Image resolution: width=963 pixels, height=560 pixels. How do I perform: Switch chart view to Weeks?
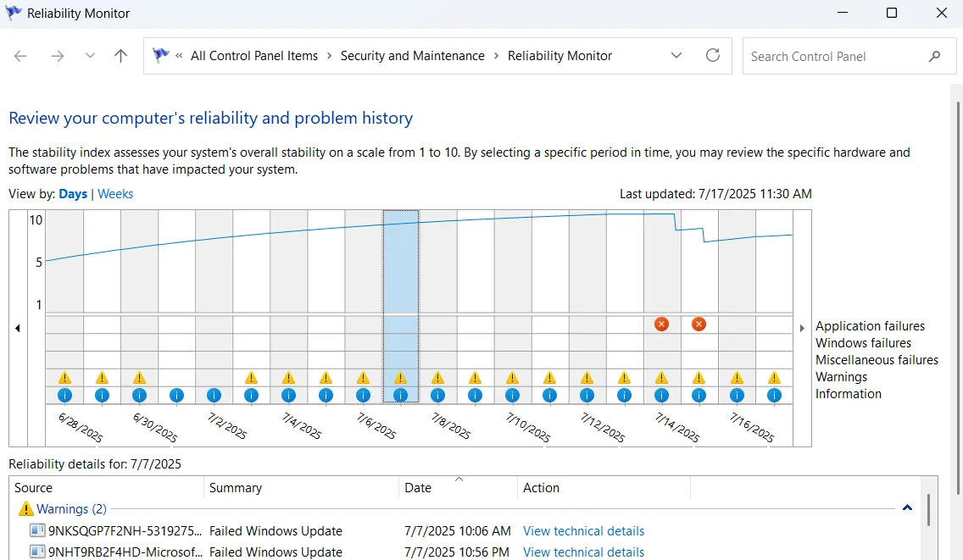(115, 194)
